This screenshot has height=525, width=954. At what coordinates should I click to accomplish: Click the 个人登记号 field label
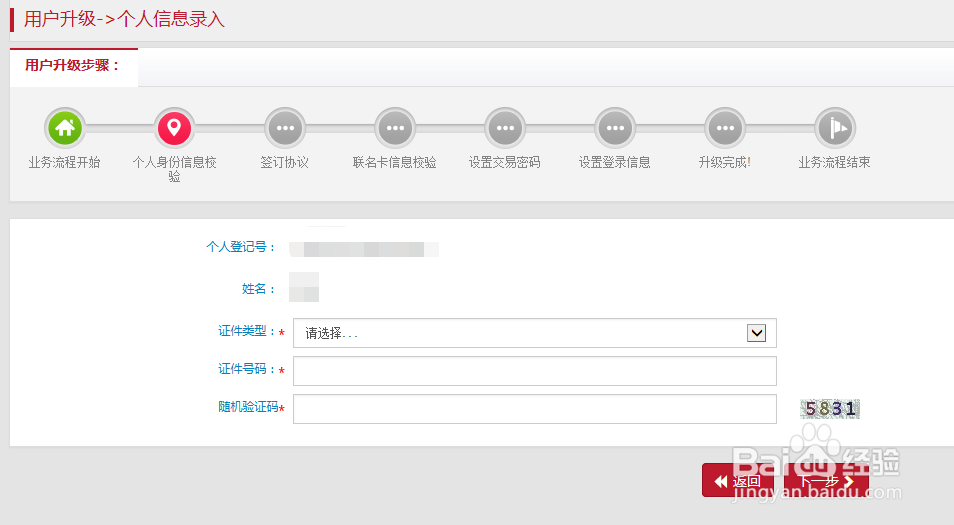point(240,247)
